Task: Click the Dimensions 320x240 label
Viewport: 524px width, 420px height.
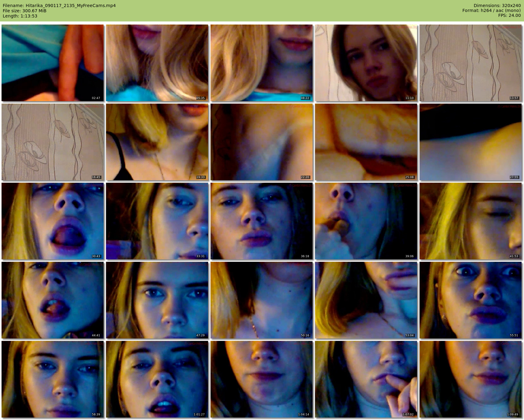Action: click(x=497, y=6)
